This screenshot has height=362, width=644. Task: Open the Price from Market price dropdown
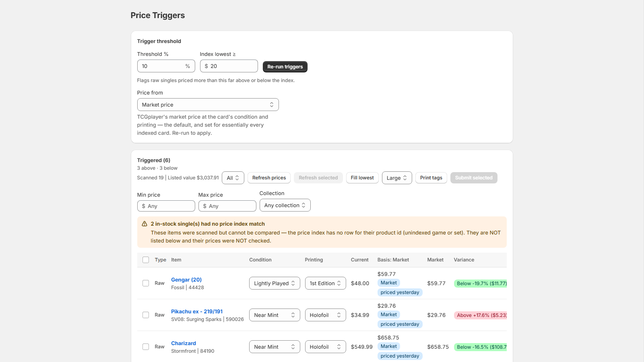(x=208, y=105)
